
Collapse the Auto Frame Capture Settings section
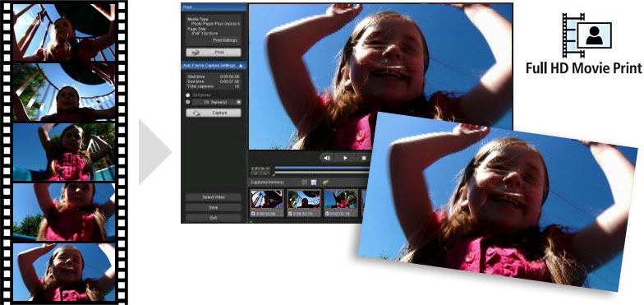241,66
